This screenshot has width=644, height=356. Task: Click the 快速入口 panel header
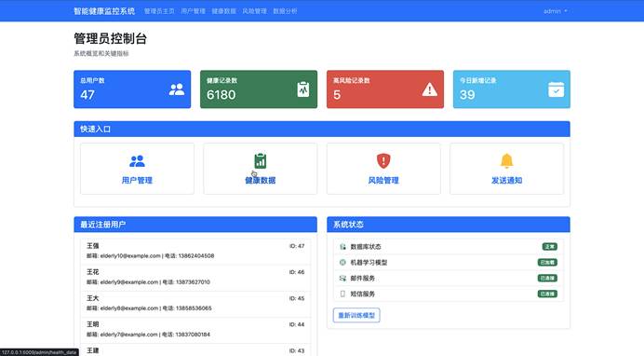tap(322, 130)
